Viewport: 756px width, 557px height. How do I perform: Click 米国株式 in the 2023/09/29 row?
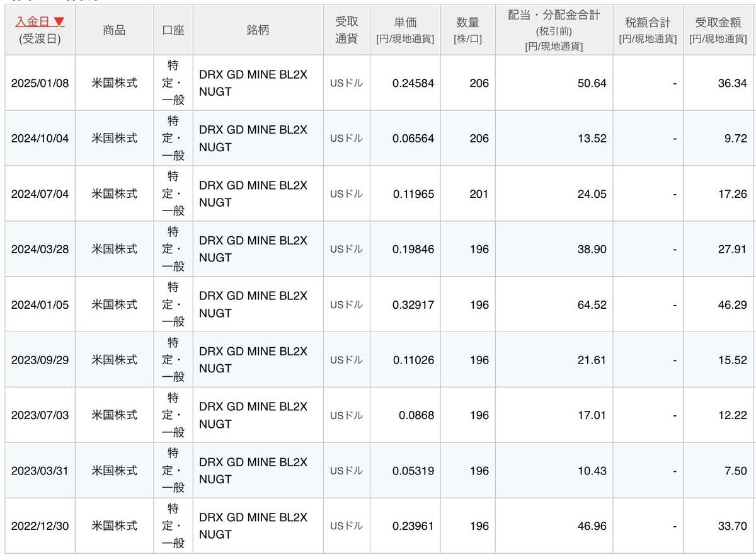pyautogui.click(x=114, y=360)
